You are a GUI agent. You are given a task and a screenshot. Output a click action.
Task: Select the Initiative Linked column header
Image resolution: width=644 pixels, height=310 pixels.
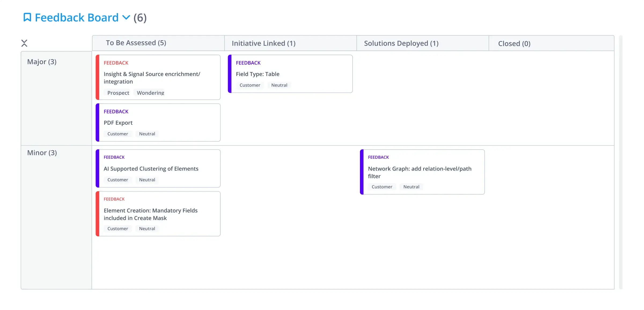[x=263, y=43]
